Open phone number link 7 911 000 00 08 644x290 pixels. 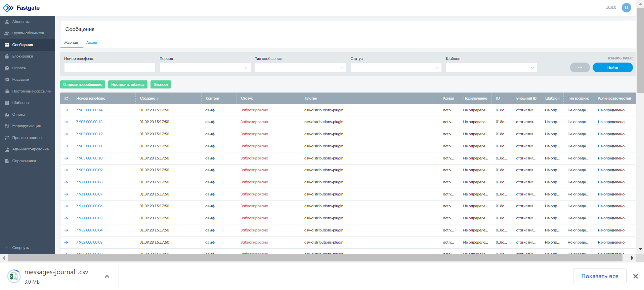pyautogui.click(x=89, y=182)
